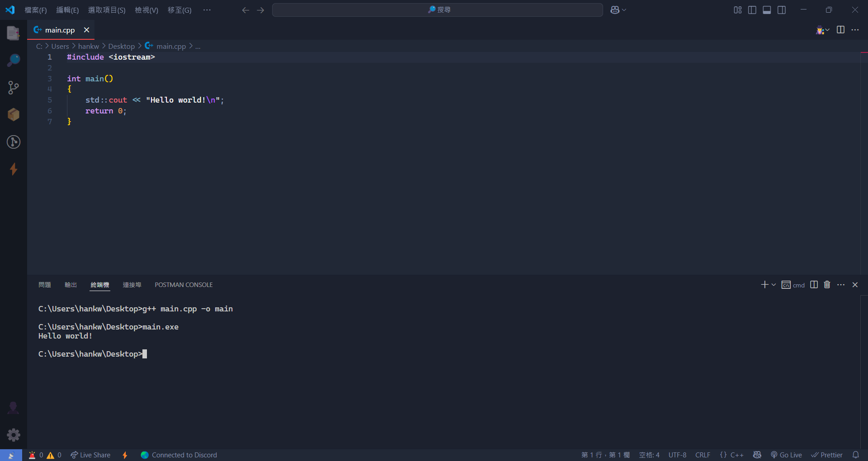
Task: Click the command center search box
Action: pos(437,10)
